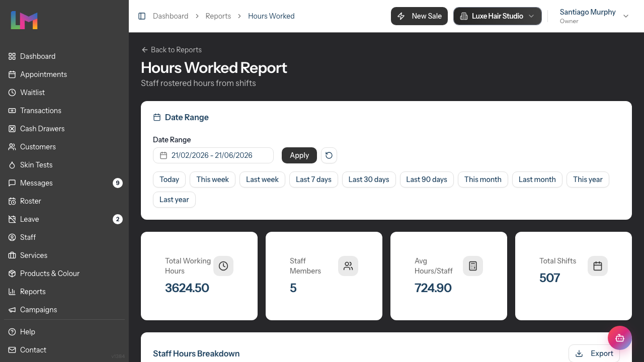Click the Services briefcase icon
The height and width of the screenshot is (362, 644).
point(12,255)
